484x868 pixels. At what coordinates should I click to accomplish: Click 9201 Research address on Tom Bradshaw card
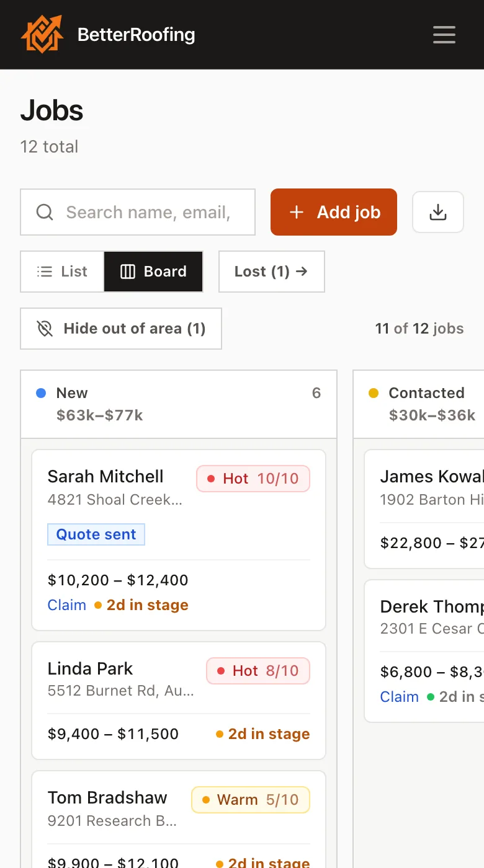[x=112, y=821]
